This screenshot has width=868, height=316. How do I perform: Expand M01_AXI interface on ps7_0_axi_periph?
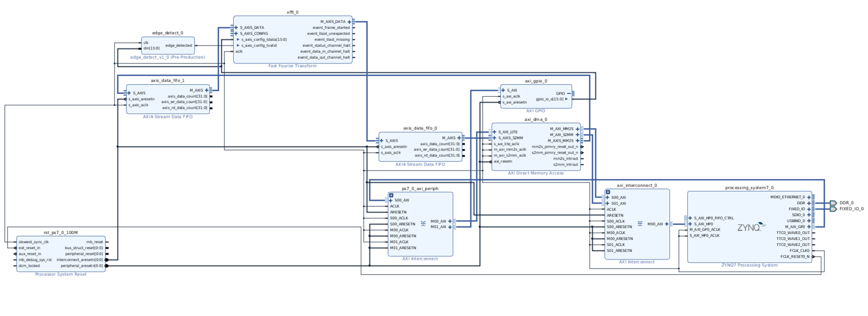450,227
